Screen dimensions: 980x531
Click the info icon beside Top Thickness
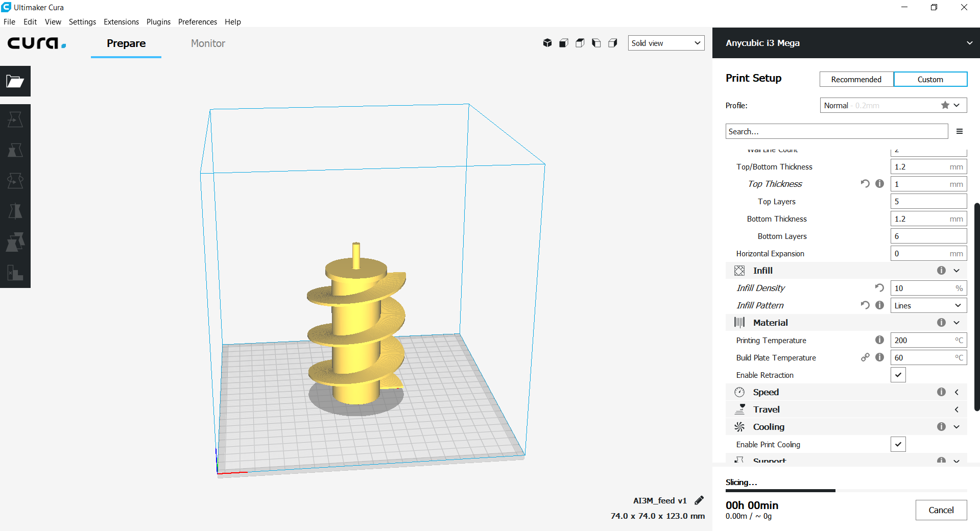coord(879,184)
